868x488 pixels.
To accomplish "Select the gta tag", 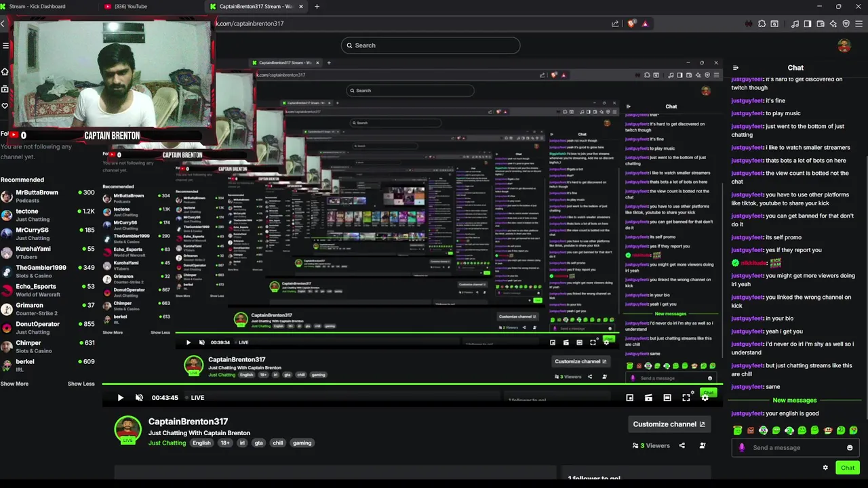I will 258,443.
